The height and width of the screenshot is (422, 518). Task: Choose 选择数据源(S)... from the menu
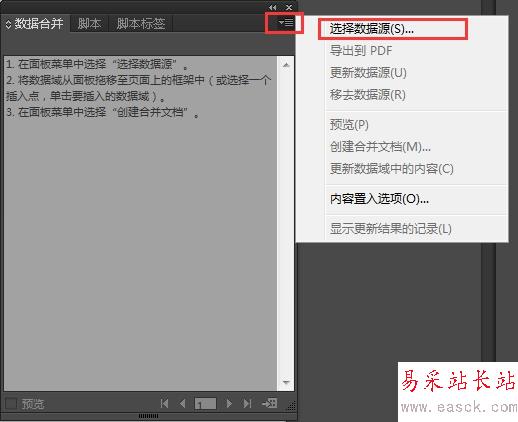click(371, 29)
